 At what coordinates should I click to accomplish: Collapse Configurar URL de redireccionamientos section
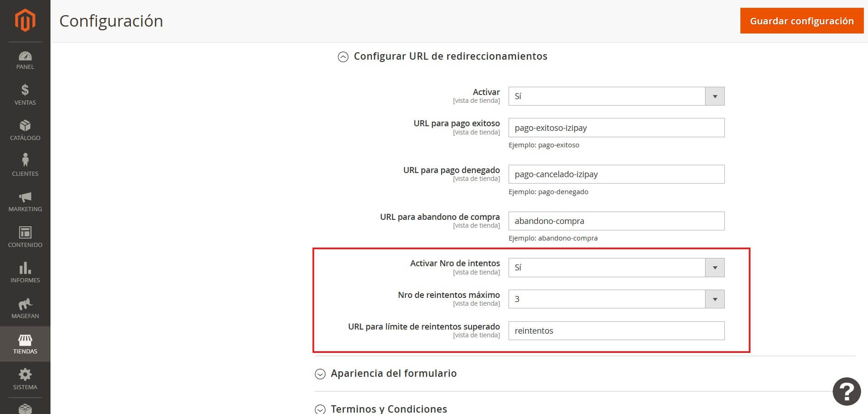tap(343, 56)
